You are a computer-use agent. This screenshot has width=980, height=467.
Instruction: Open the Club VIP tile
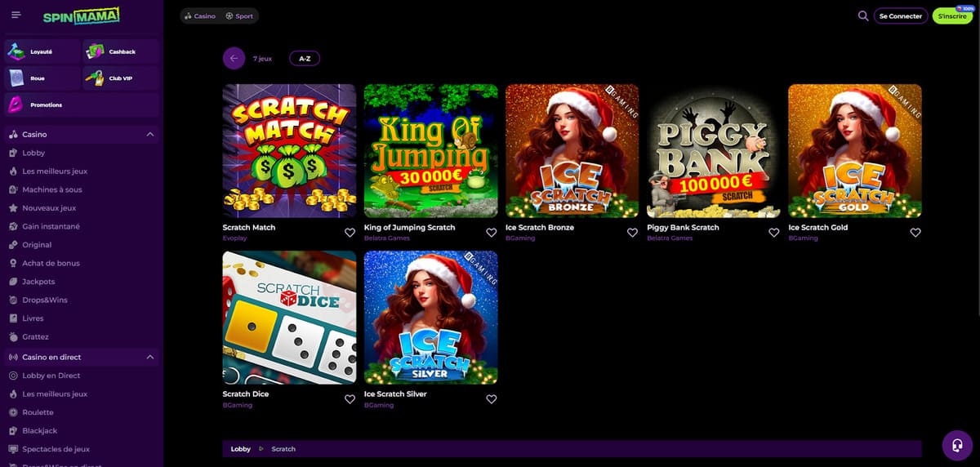click(x=121, y=78)
